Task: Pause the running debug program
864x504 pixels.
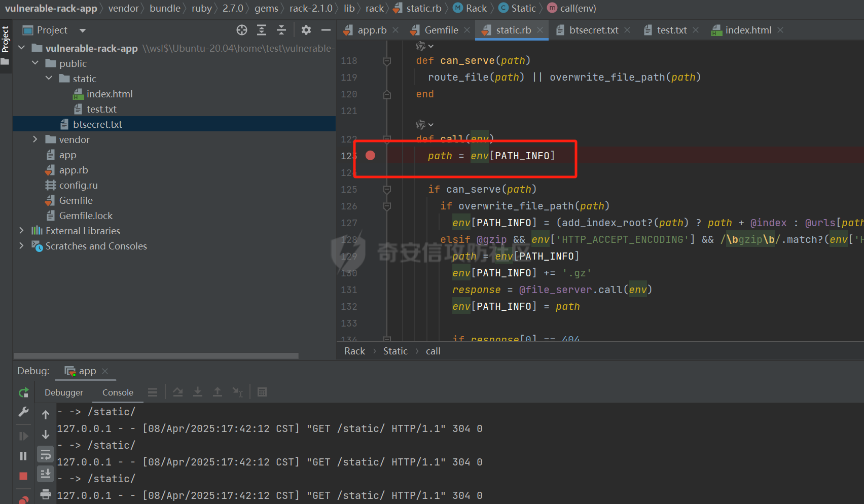Action: pyautogui.click(x=23, y=456)
